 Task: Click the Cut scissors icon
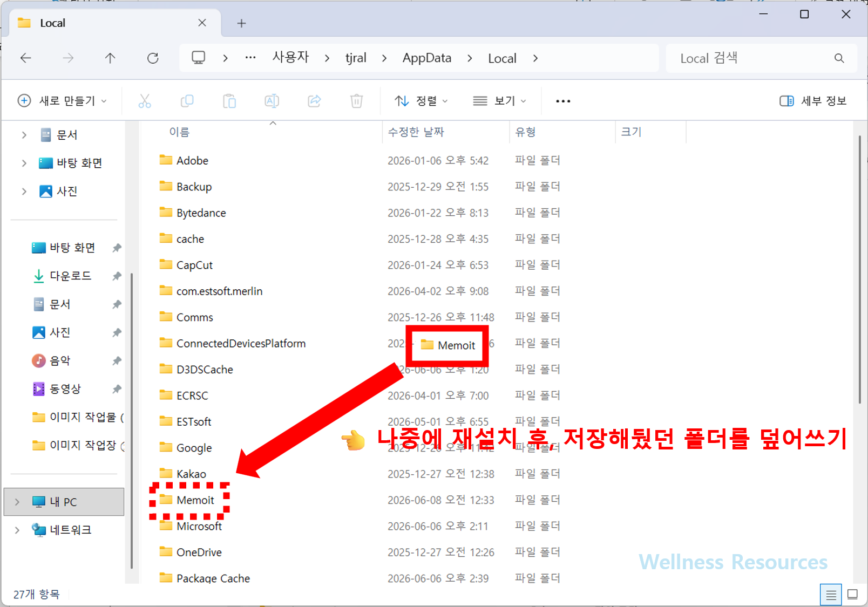tap(145, 101)
